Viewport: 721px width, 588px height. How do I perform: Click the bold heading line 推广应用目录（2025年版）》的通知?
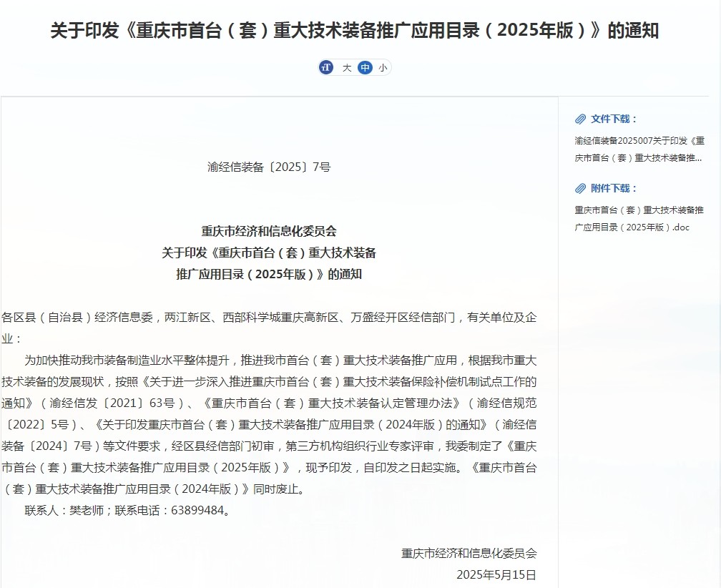[269, 274]
